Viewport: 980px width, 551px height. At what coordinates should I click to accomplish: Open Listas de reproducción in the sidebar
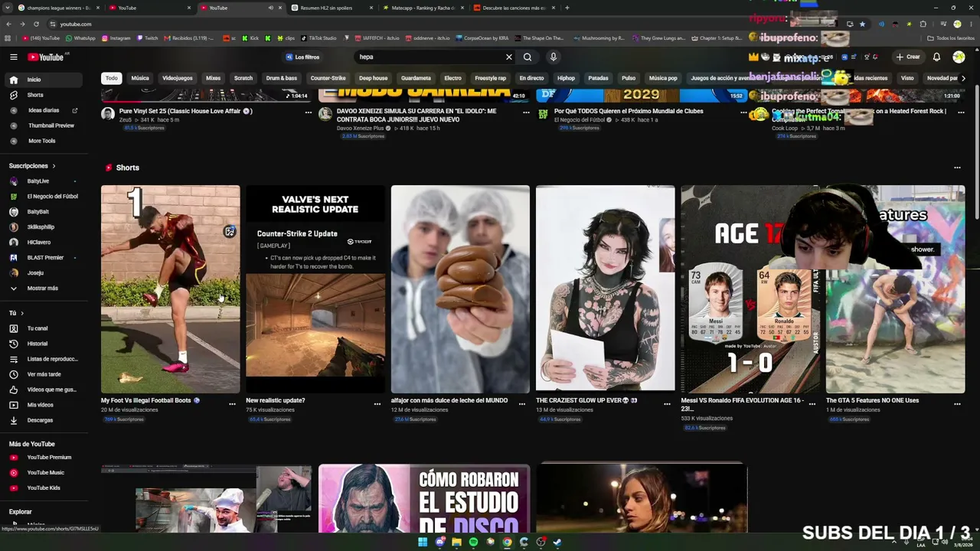(x=44, y=359)
